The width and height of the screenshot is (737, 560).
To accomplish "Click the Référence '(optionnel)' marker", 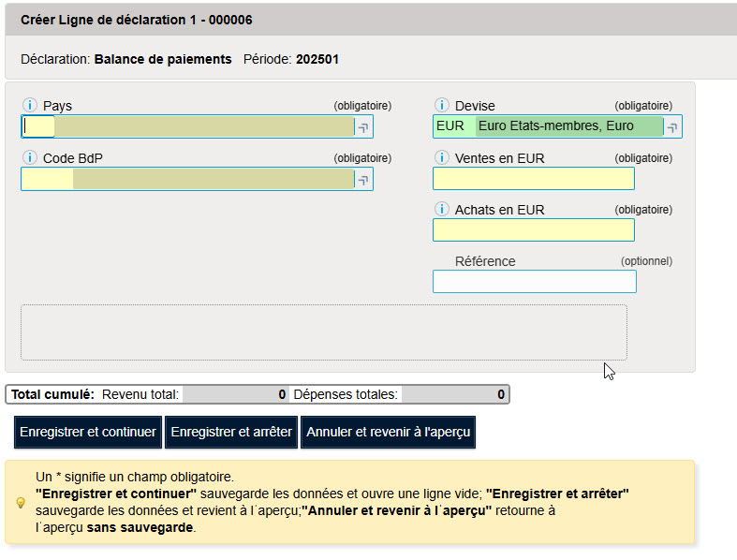I will (647, 261).
